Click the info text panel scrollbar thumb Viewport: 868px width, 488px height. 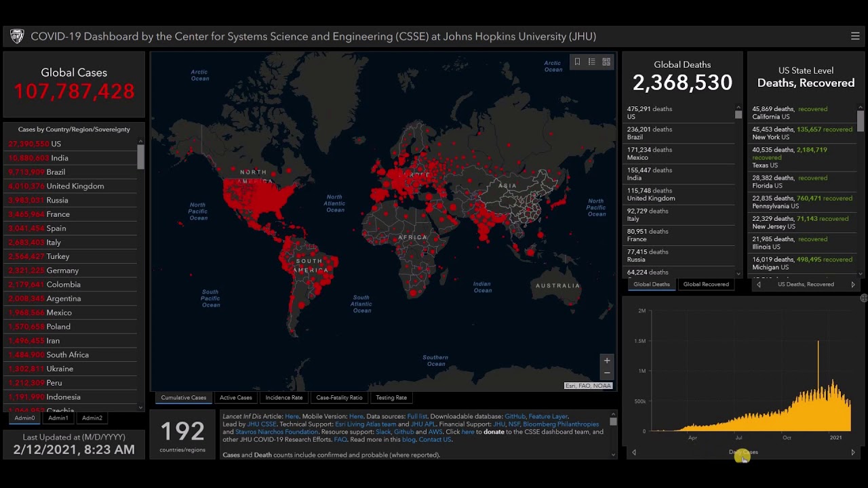tap(613, 421)
